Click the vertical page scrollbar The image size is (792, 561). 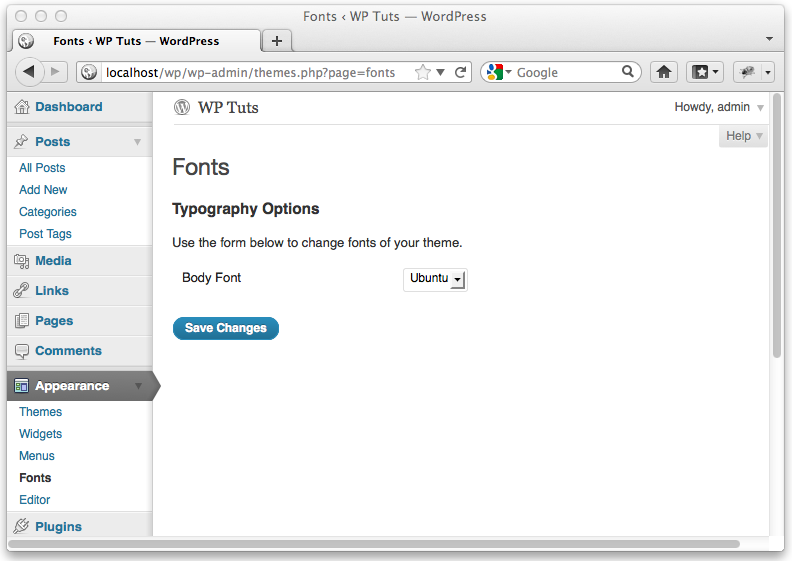point(777,225)
